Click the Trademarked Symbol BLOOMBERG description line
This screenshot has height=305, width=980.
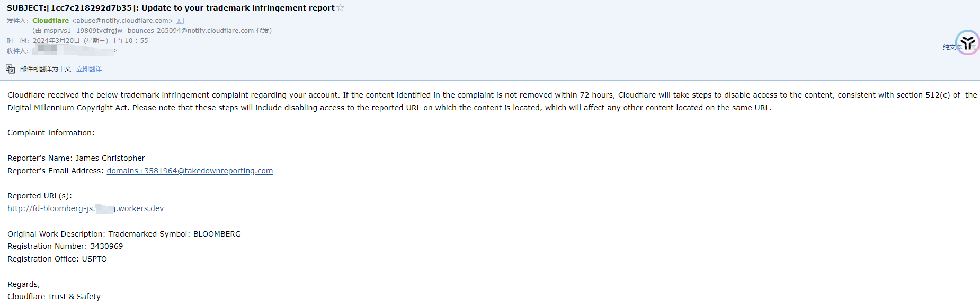124,234
